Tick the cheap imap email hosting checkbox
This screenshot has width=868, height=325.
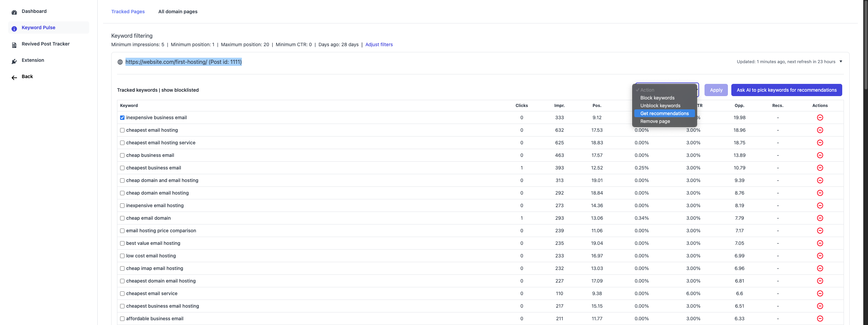(122, 269)
